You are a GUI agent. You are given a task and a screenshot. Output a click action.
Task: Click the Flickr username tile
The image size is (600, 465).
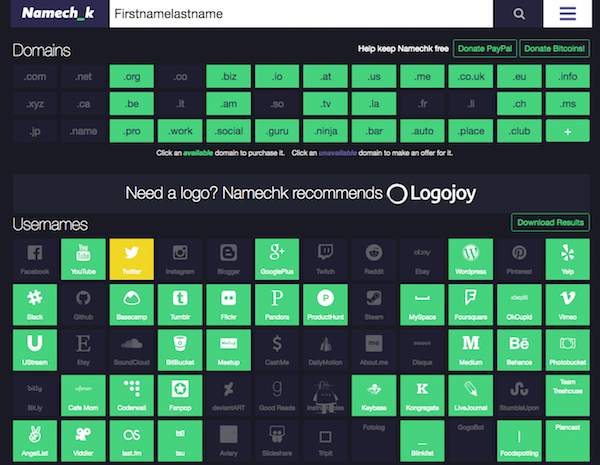(x=228, y=305)
